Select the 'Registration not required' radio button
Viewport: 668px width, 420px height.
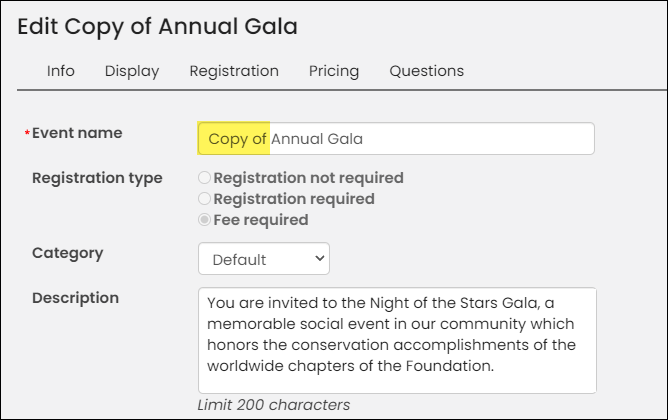tap(204, 178)
